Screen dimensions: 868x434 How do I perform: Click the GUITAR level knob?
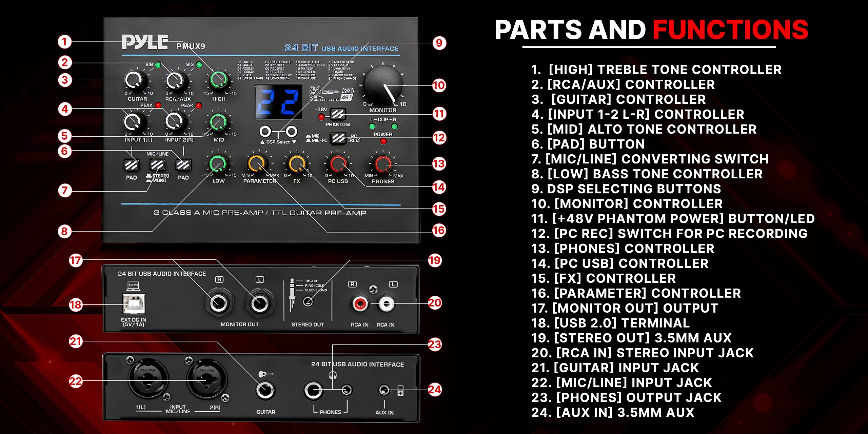coord(136,81)
